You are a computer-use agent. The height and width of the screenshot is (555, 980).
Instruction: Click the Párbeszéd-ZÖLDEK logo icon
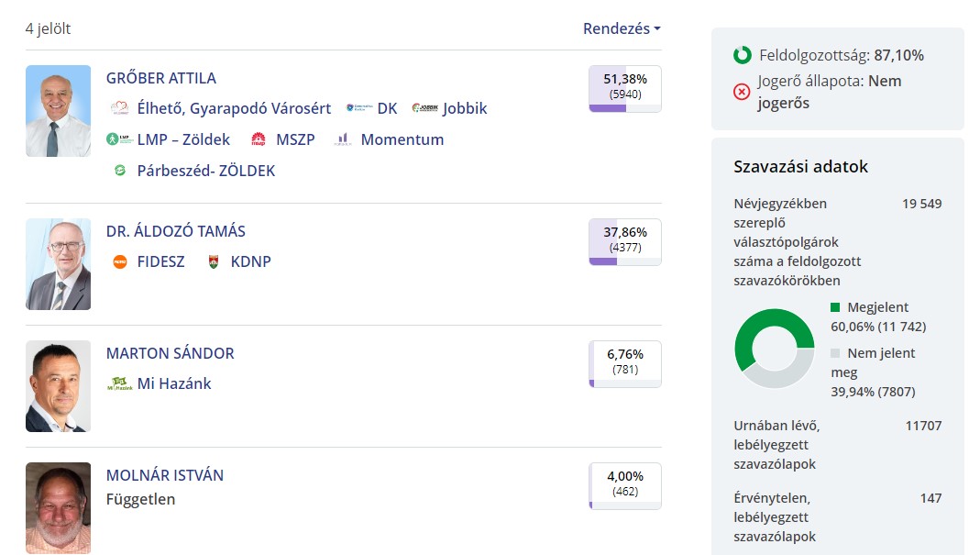119,171
